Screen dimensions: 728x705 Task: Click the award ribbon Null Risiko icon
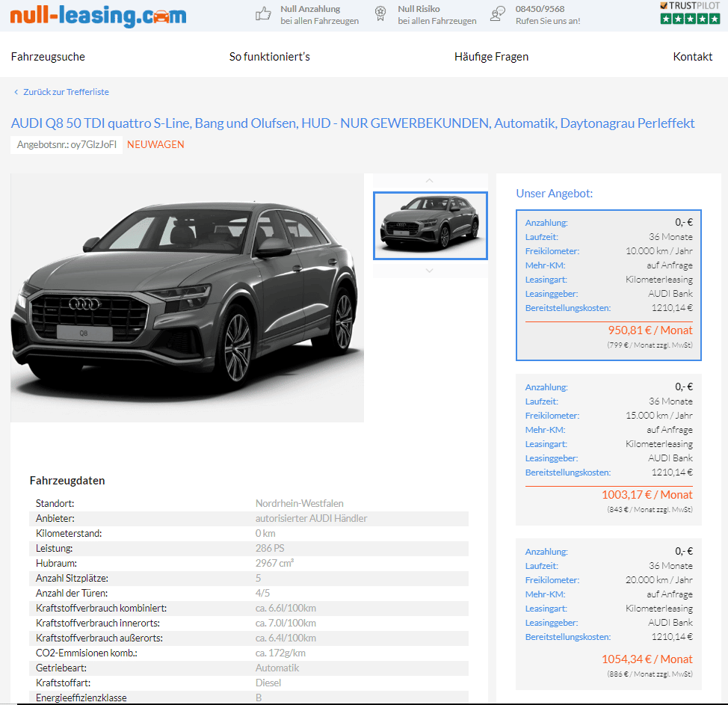(380, 14)
